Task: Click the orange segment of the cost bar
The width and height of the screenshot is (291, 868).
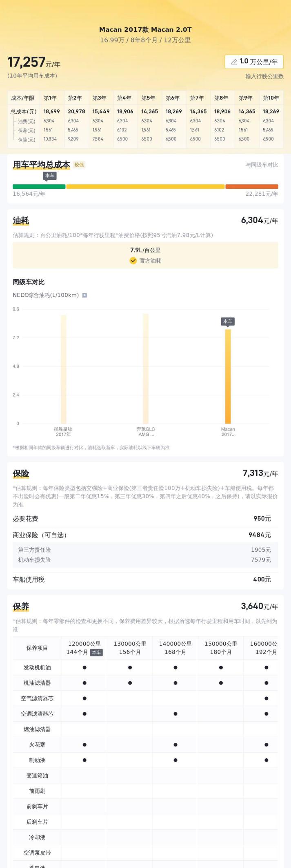Action: tap(251, 187)
